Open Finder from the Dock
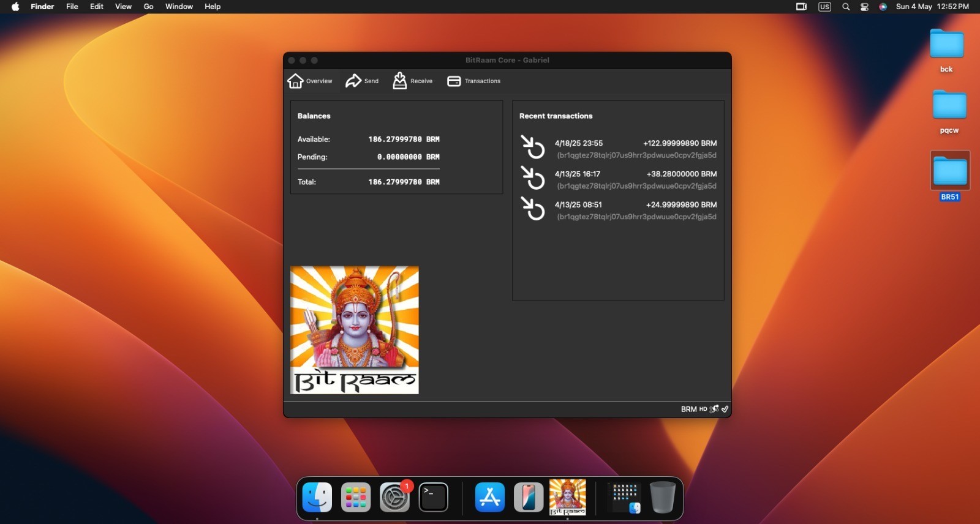Viewport: 980px width, 524px height. pyautogui.click(x=317, y=497)
